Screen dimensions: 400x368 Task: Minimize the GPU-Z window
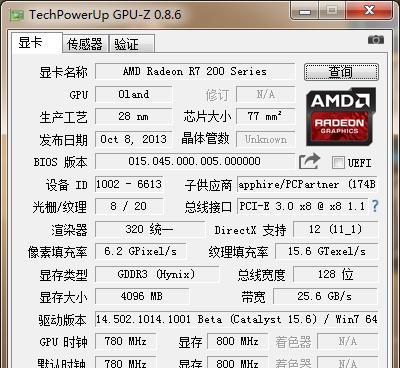coord(305,11)
